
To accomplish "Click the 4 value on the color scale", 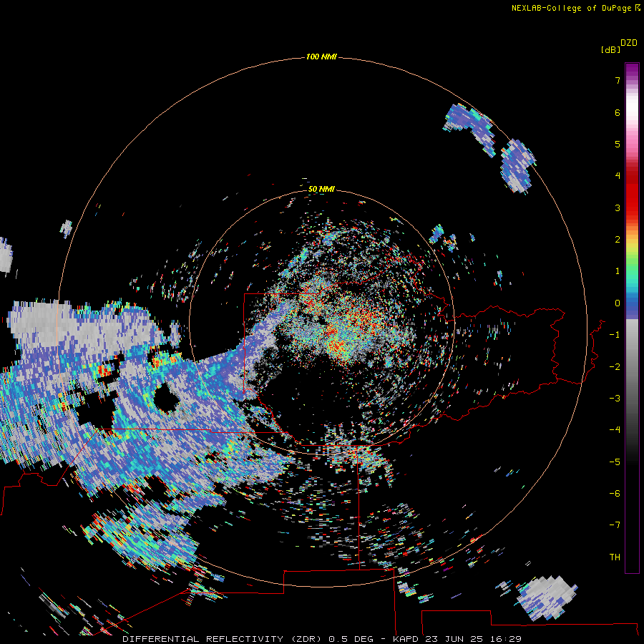I will click(x=618, y=176).
